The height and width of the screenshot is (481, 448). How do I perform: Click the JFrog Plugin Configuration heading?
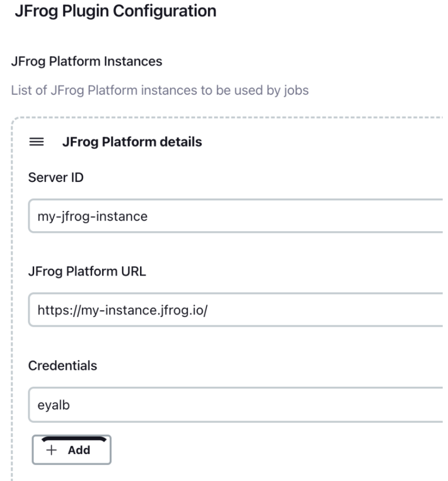(115, 11)
